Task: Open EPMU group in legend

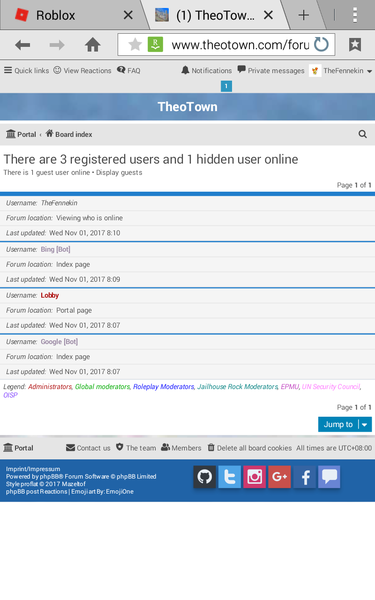Action: coord(290,387)
